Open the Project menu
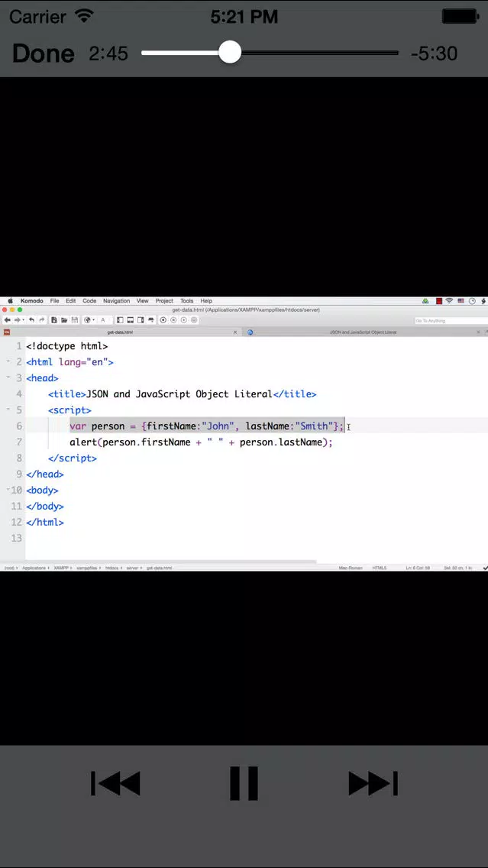The image size is (488, 868). point(164,301)
